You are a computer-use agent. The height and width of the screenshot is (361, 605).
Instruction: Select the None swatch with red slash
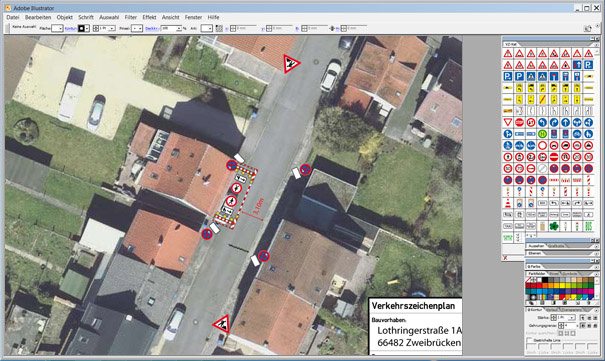tap(528, 280)
